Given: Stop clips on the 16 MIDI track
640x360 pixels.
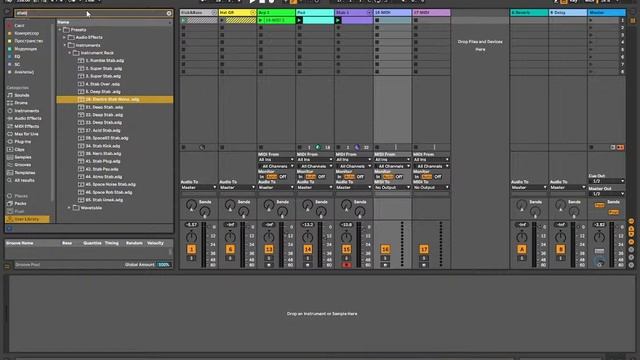Looking at the screenshot, I should [x=377, y=147].
